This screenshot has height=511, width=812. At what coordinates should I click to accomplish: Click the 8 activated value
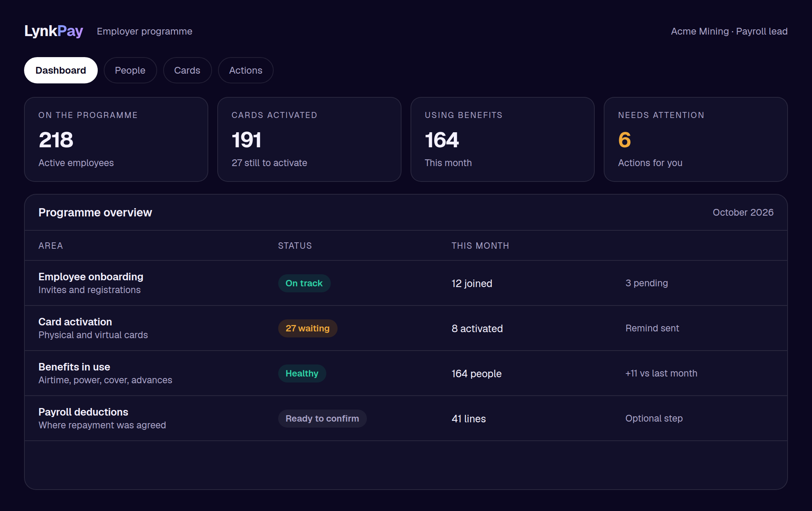(477, 328)
